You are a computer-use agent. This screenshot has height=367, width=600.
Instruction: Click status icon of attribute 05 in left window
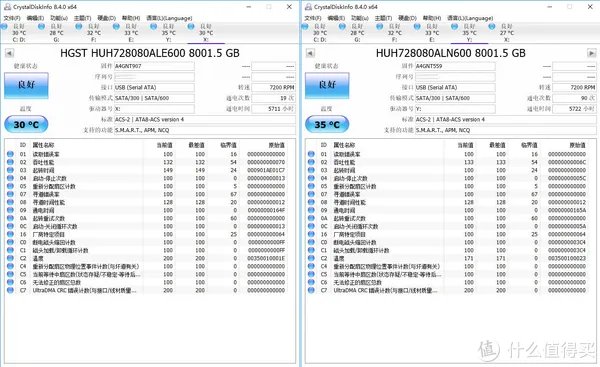click(x=10, y=186)
